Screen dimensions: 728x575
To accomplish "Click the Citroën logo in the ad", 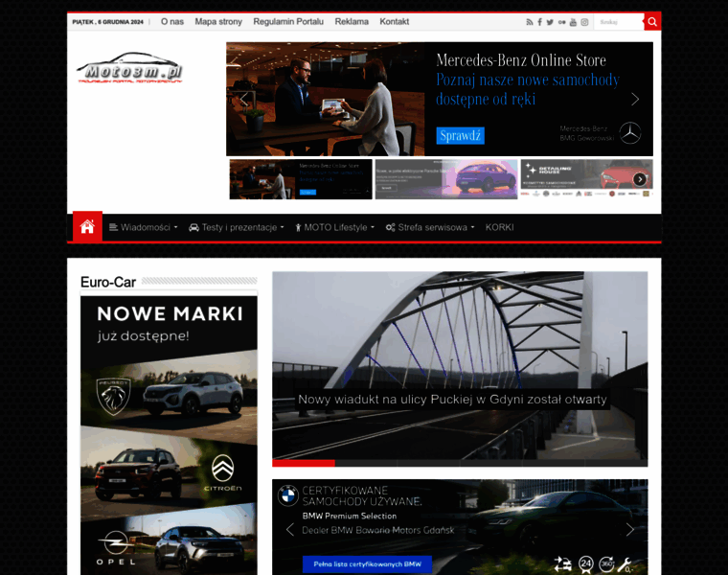I will point(223,472).
